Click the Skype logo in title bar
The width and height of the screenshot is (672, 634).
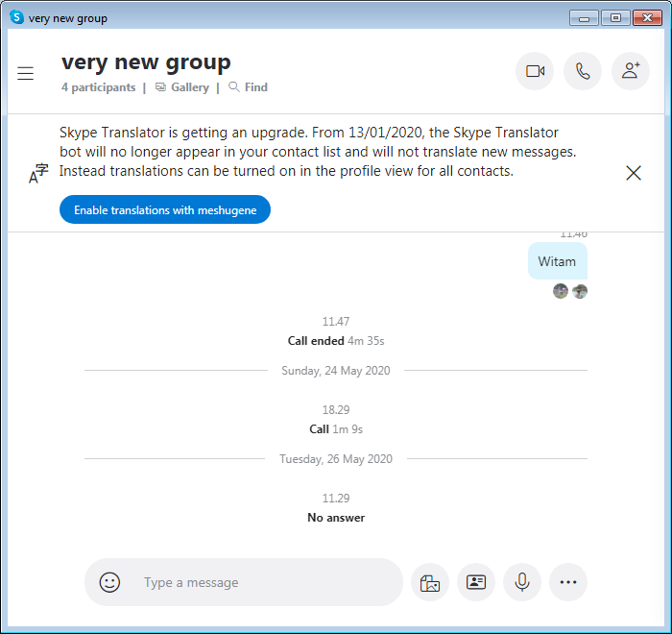[16, 17]
